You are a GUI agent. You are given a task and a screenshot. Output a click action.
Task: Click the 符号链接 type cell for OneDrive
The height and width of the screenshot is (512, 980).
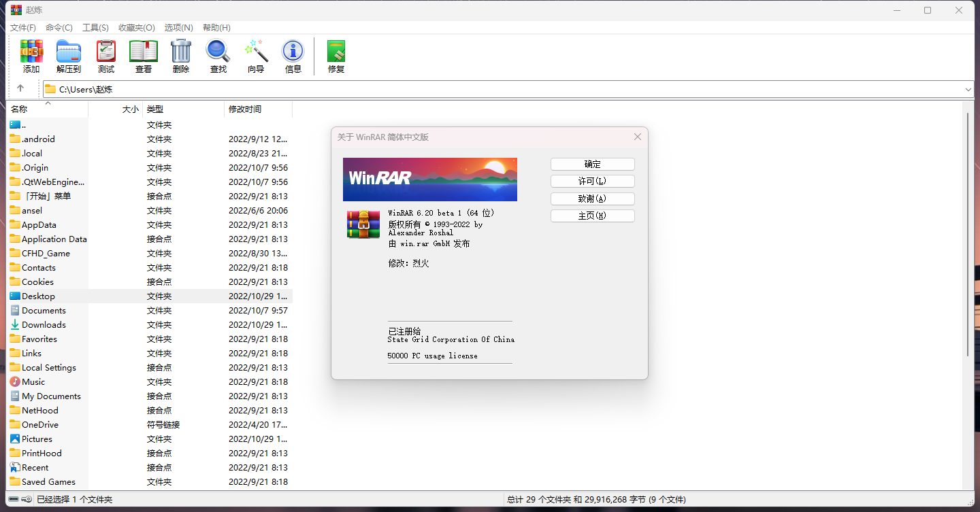coord(163,425)
